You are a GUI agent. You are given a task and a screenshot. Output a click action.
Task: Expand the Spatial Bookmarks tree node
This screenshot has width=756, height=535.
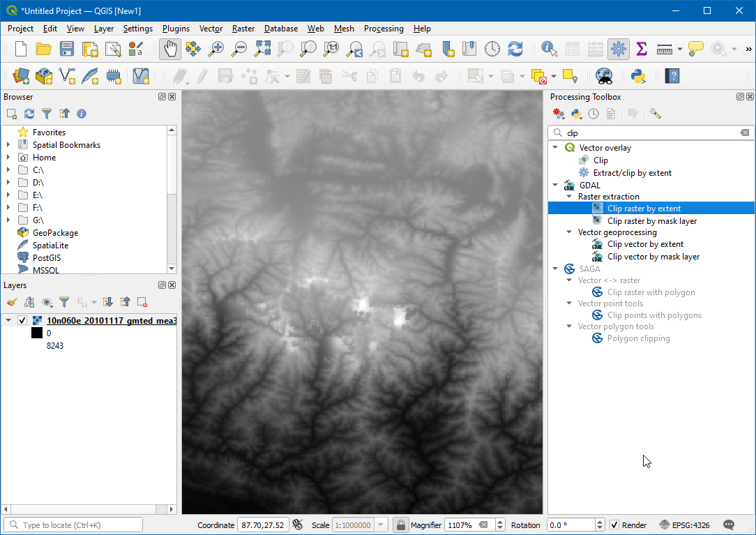pos(8,145)
